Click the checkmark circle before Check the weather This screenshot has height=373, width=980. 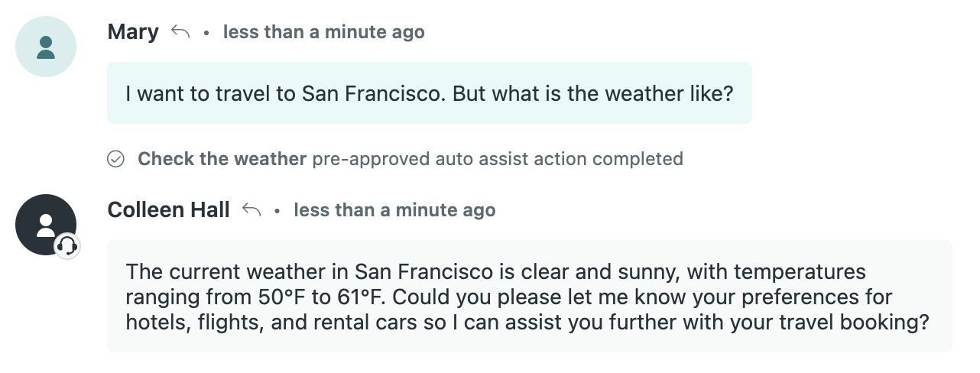[115, 159]
